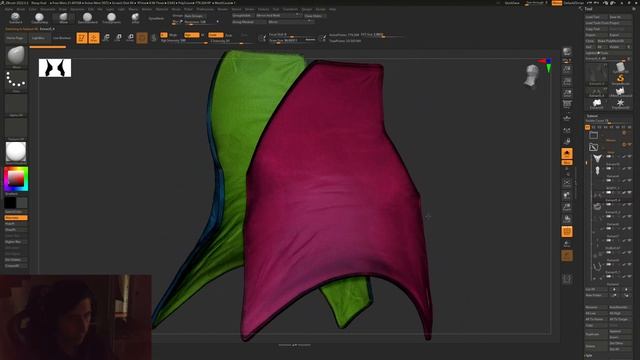Click Make PolyMesh3D button
Viewport: 640px width, 360px height.
pyautogui.click(x=614, y=41)
